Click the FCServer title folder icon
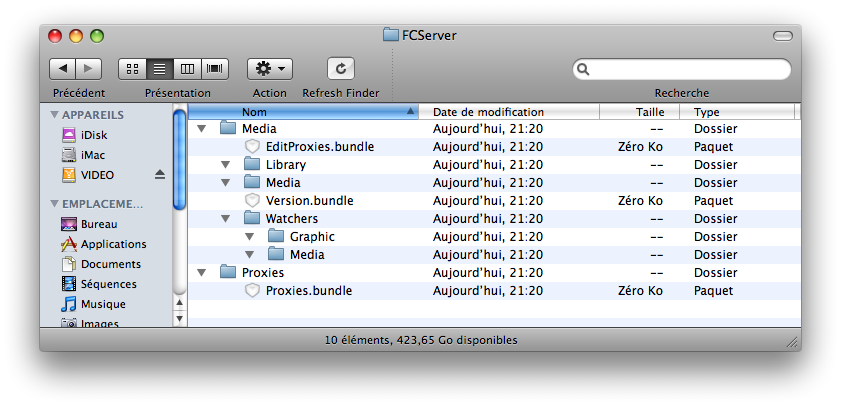 pos(391,35)
